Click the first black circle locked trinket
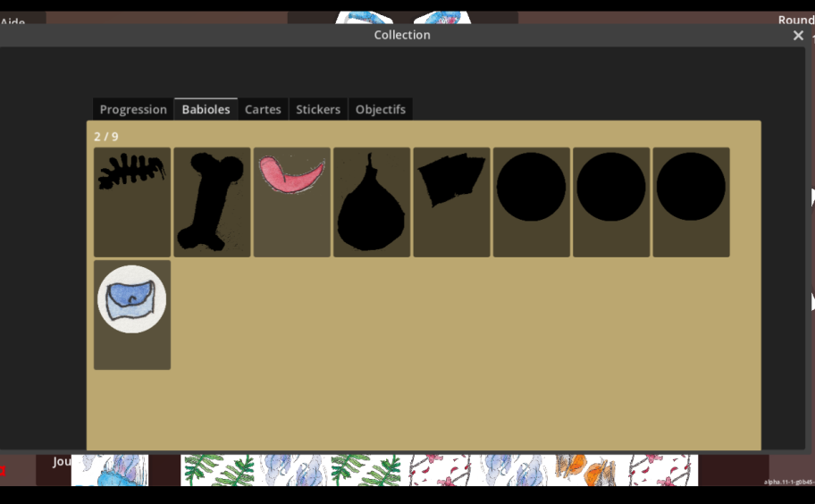The image size is (815, 504). [x=531, y=202]
